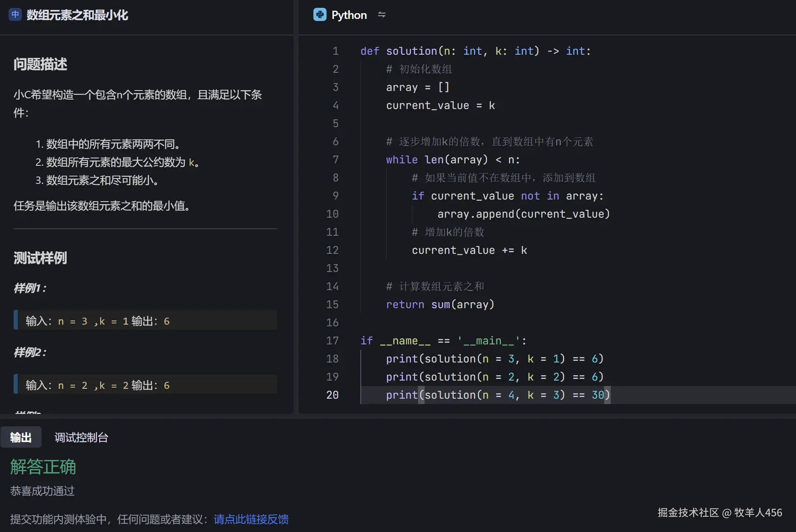796x532 pixels.
Task: Click the highlighted line 20 print statement
Action: (497, 395)
